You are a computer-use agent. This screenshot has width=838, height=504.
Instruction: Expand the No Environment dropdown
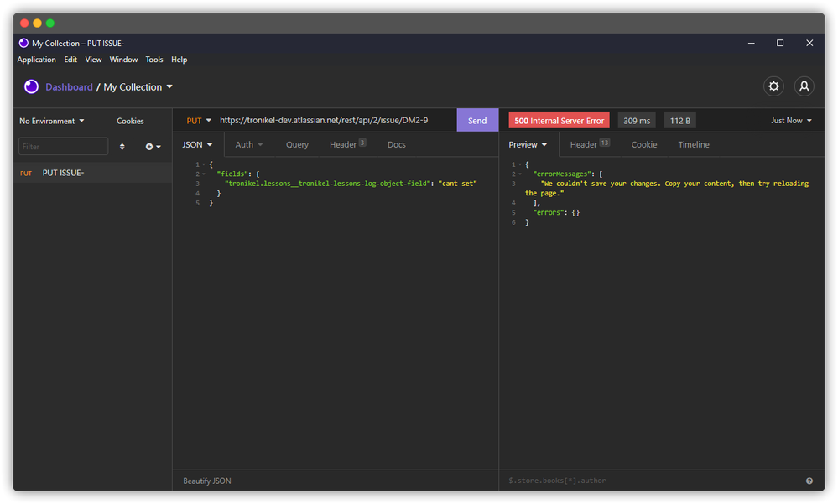click(52, 122)
